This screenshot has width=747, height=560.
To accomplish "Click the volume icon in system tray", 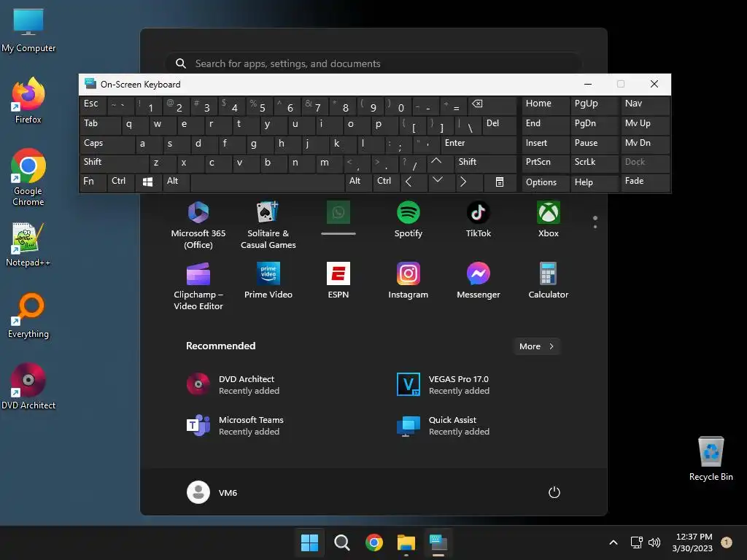I will [x=654, y=542].
